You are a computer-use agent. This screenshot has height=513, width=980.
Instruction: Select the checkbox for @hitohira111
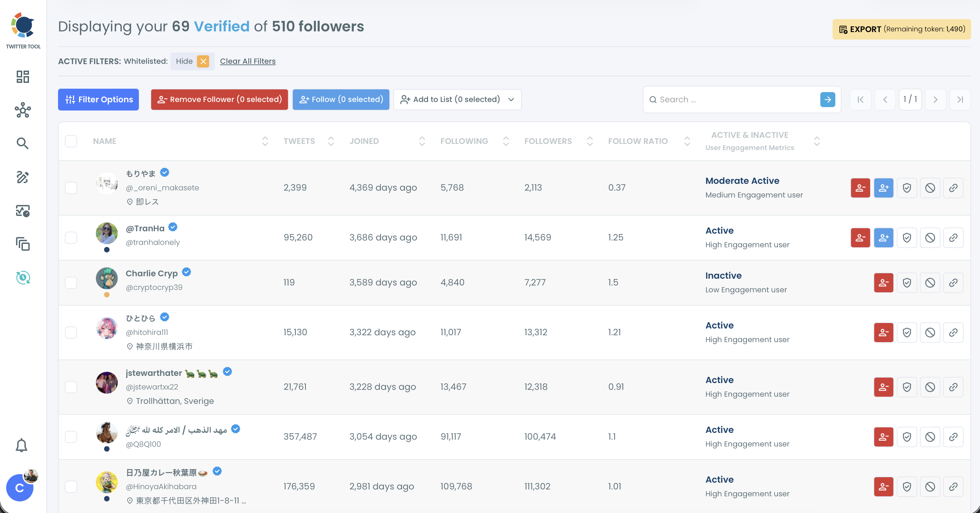[71, 332]
